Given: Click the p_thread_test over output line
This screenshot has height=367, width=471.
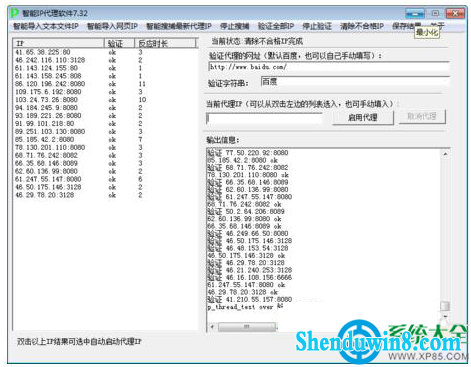Looking at the screenshot, I should [245, 307].
